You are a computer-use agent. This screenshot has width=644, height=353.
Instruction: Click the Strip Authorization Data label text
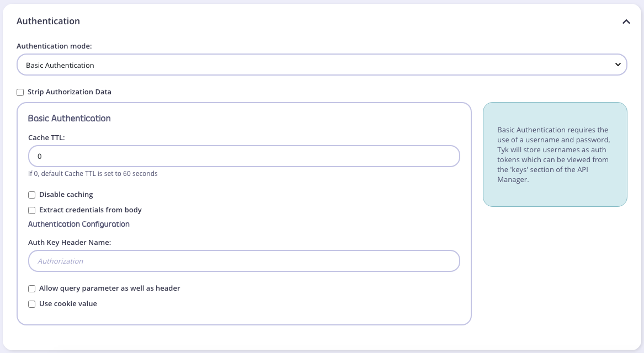click(70, 92)
